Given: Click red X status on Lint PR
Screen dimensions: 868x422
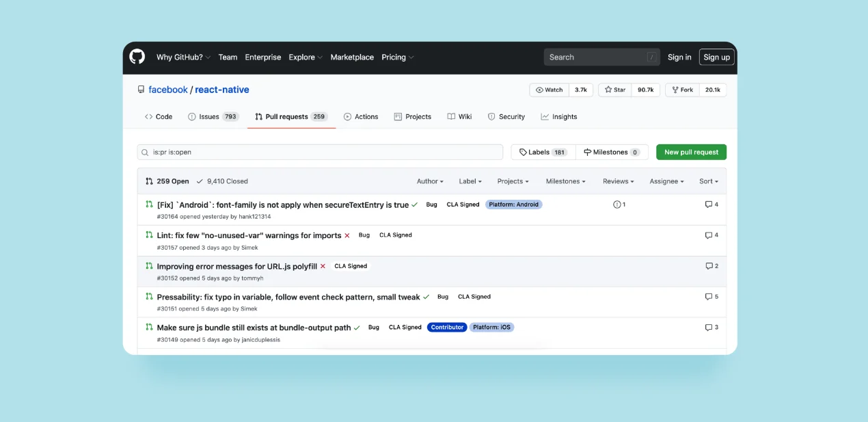Looking at the screenshot, I should [347, 235].
